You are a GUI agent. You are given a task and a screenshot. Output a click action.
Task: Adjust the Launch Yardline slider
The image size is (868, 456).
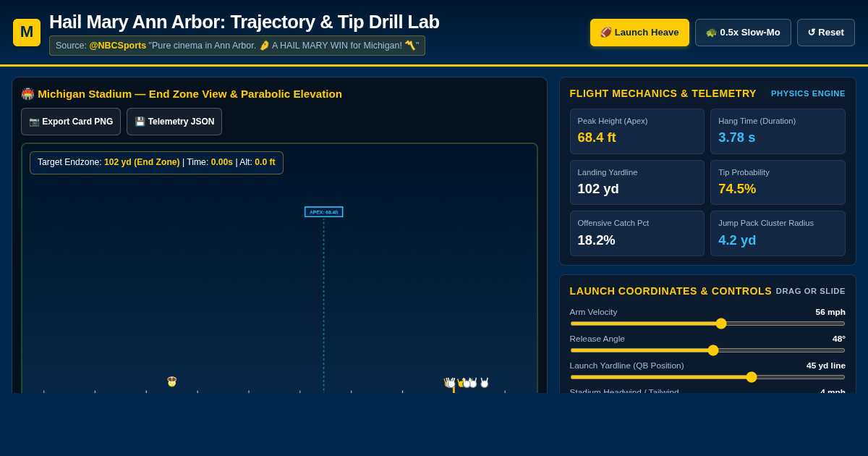pos(707,377)
